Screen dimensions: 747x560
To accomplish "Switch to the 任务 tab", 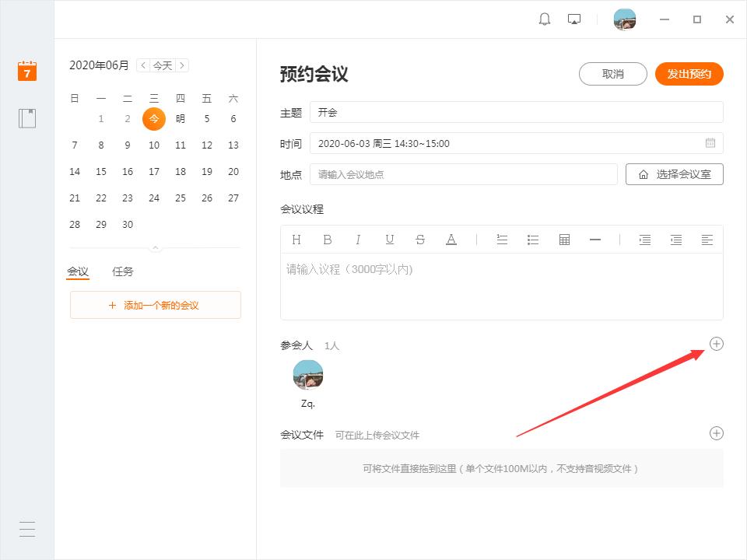I will click(x=123, y=271).
